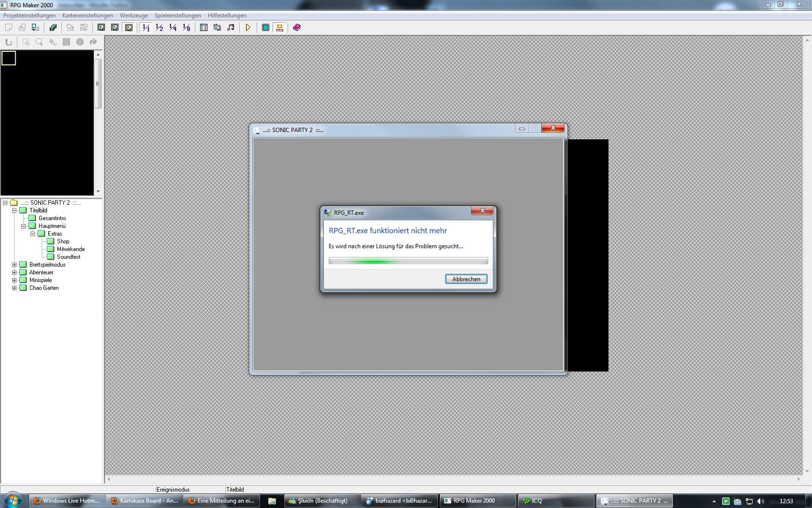The width and height of the screenshot is (812, 508).
Task: Open the Spieleinstellungen menu
Action: point(178,15)
